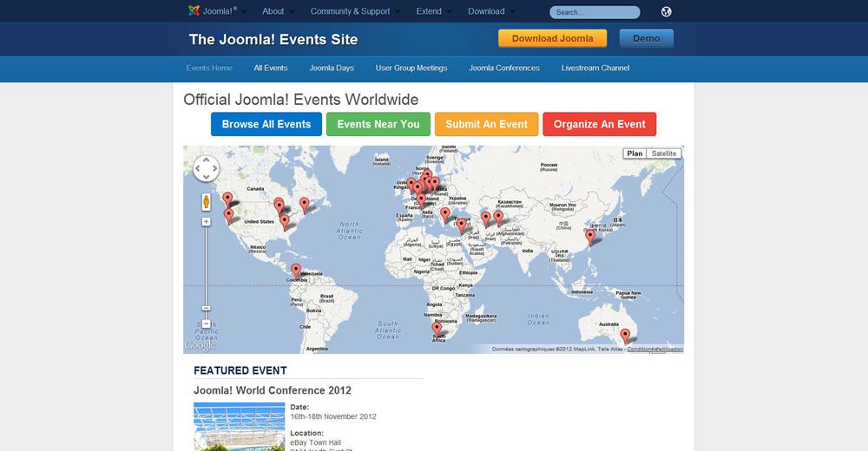Select the marker over the Türkiye label
The width and height of the screenshot is (868, 451).
click(461, 225)
